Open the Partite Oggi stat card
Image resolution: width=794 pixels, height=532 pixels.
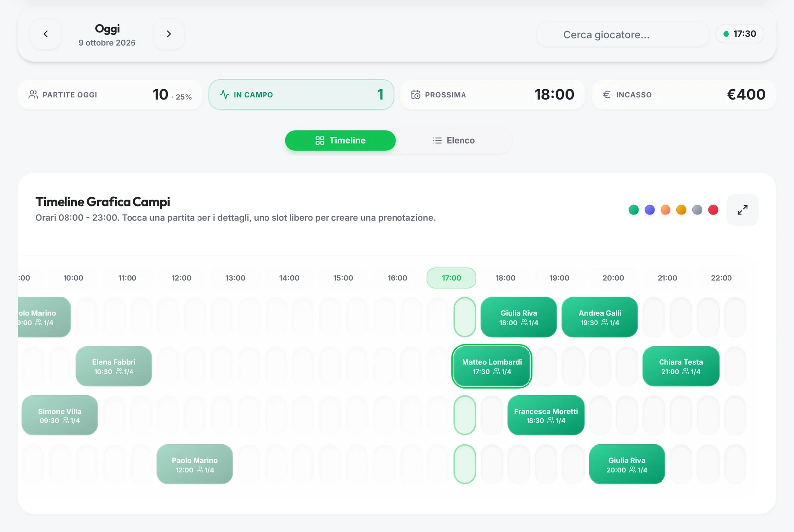click(x=110, y=94)
